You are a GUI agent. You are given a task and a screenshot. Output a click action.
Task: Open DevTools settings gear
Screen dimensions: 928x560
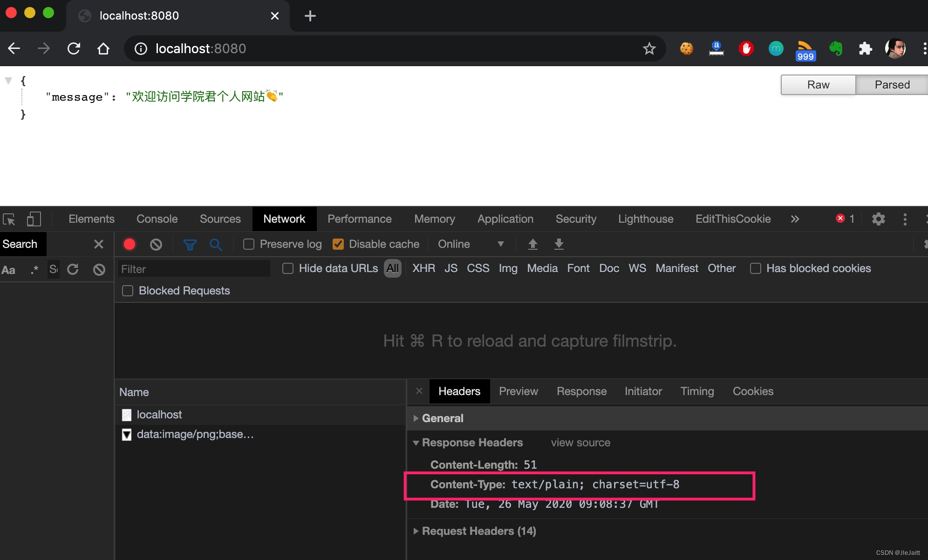(x=879, y=219)
